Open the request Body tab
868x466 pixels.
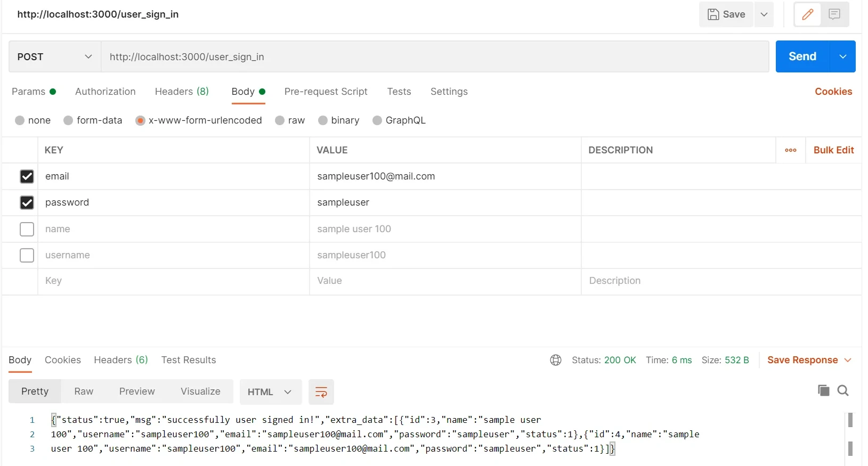pyautogui.click(x=248, y=92)
